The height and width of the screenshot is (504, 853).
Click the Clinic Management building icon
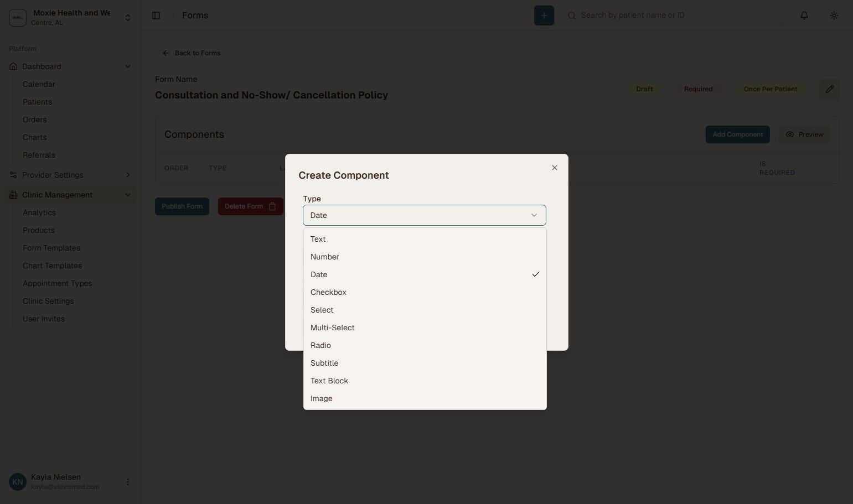[x=12, y=194]
